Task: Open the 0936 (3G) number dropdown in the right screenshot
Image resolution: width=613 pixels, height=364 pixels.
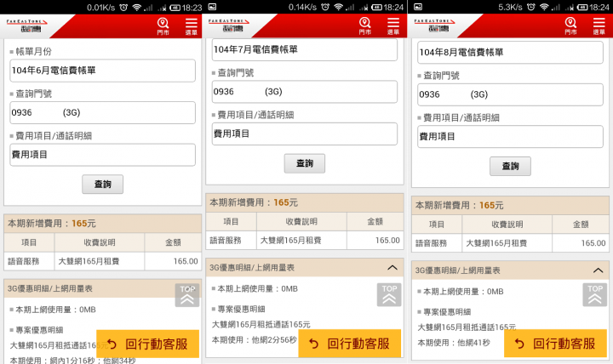Action: point(510,94)
